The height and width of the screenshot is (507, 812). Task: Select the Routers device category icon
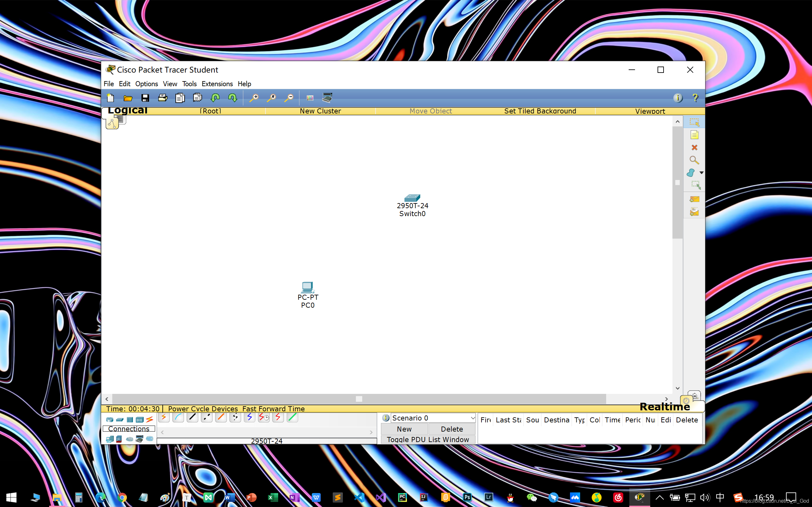tap(109, 420)
